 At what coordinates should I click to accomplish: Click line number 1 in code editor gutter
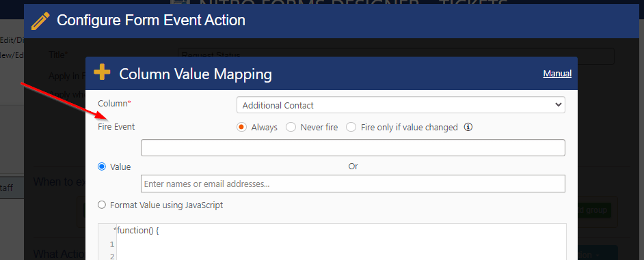pos(111,245)
